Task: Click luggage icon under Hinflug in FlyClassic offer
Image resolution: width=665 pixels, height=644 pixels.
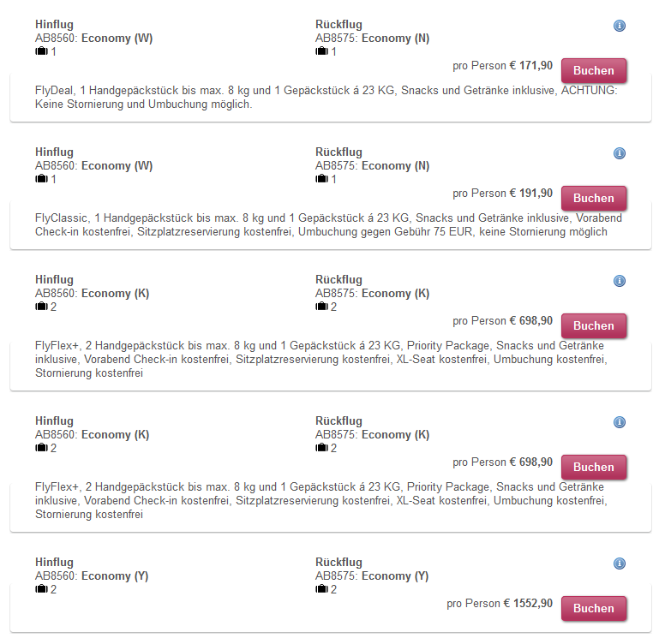Action: pyautogui.click(x=41, y=179)
